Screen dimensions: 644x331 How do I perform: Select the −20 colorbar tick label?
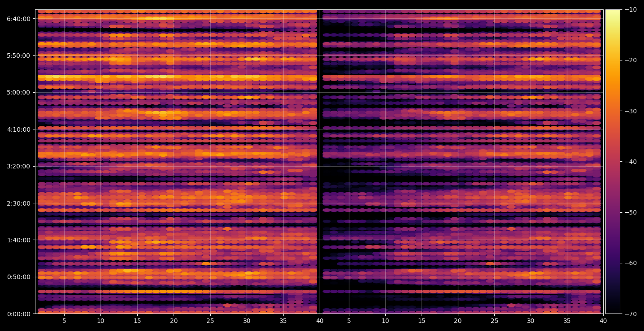click(630, 60)
